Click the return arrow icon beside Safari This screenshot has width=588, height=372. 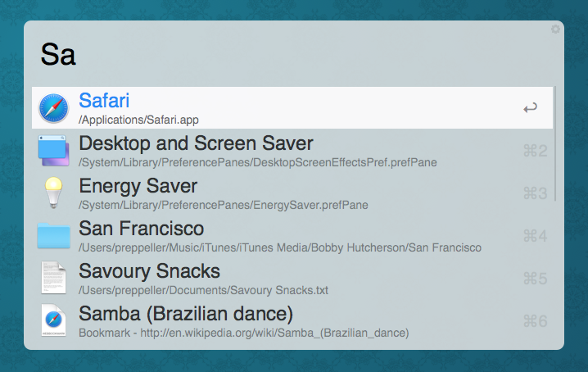click(x=531, y=107)
